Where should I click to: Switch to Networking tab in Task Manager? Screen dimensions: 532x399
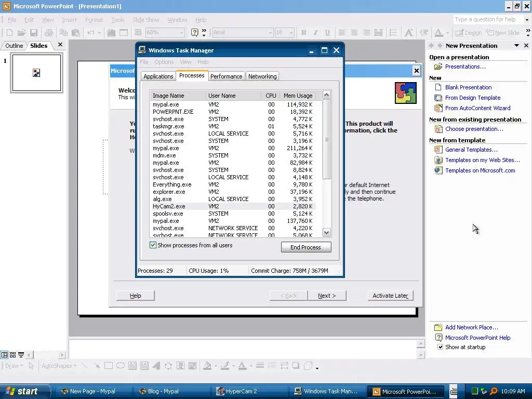262,76
